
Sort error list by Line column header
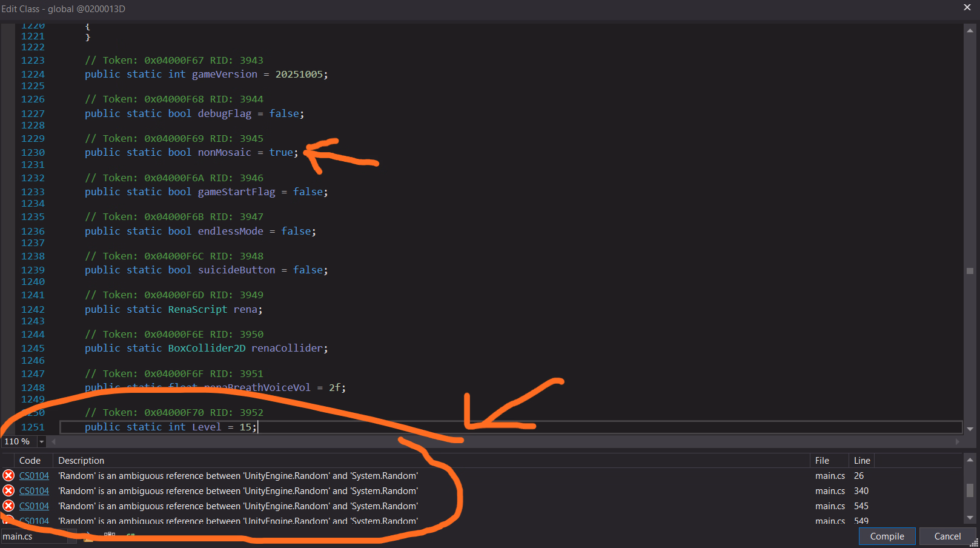coord(862,461)
